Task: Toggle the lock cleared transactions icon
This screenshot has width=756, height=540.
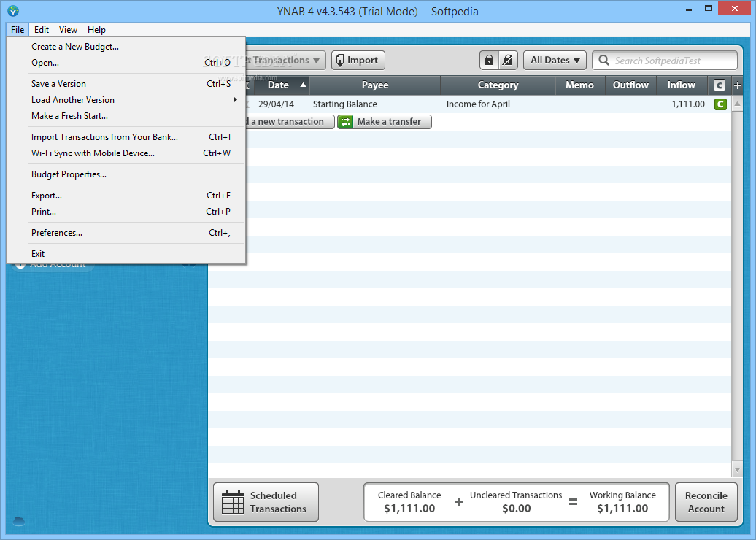Action: (489, 61)
